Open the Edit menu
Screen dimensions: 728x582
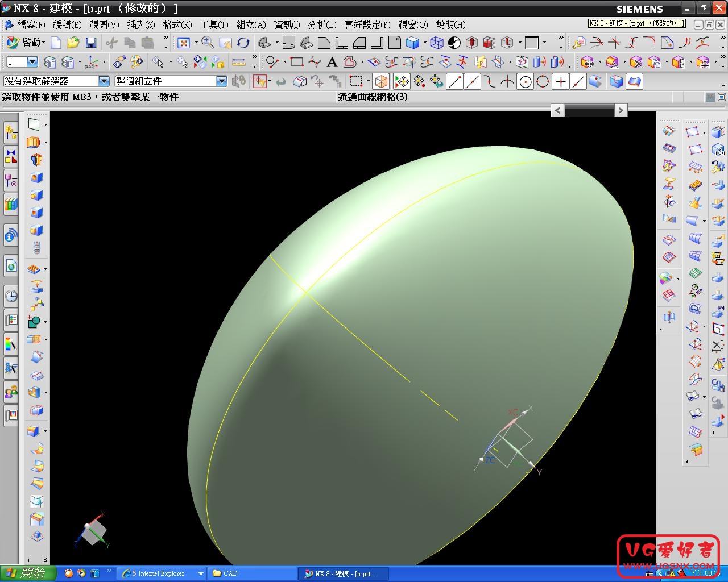(67, 24)
